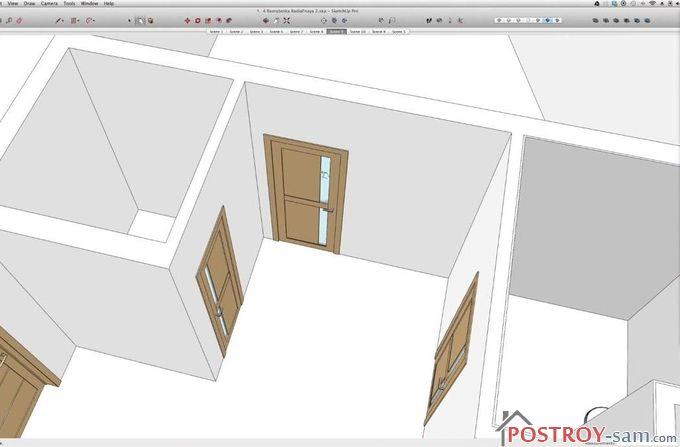Image resolution: width=680 pixels, height=447 pixels.
Task: Click the center door on back wall
Action: (x=306, y=190)
